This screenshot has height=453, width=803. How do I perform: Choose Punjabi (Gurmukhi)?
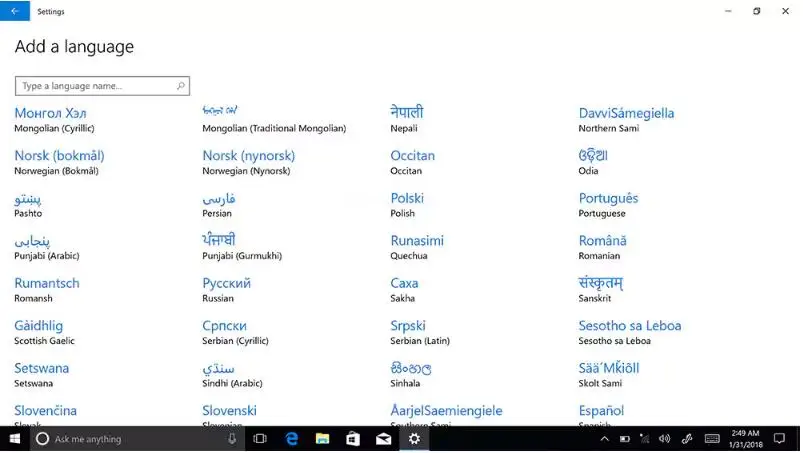coord(242,247)
